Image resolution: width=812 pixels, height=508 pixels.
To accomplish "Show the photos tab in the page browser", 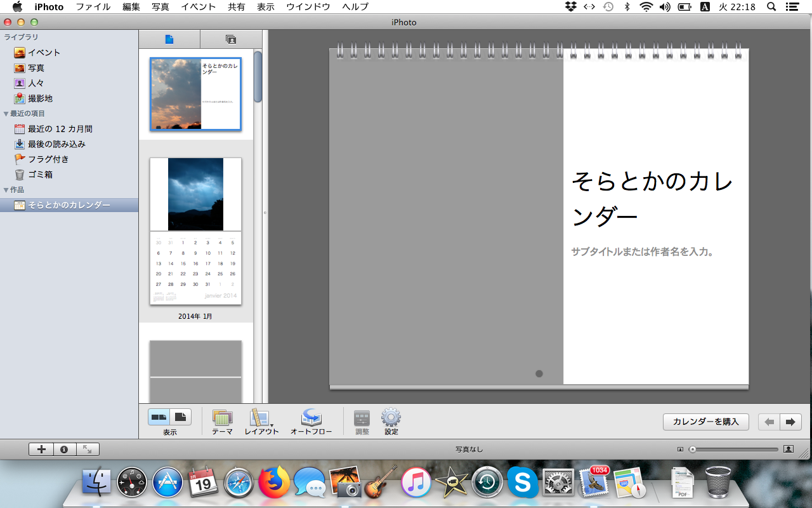I will click(x=231, y=39).
